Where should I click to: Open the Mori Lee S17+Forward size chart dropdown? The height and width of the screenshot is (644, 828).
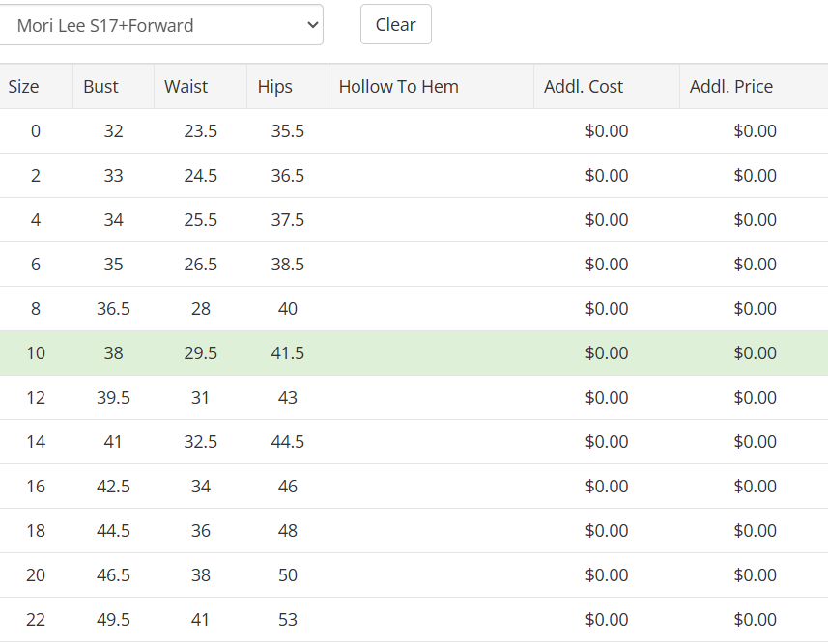(x=160, y=25)
